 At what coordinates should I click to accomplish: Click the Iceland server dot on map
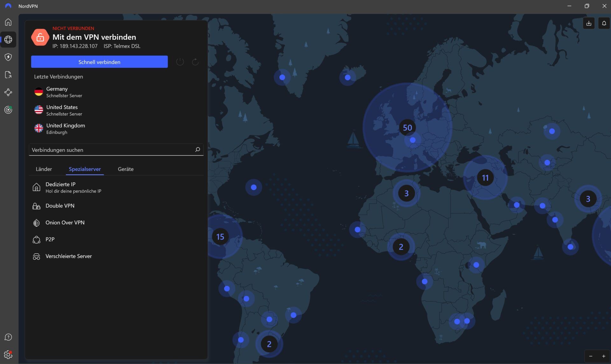[348, 77]
